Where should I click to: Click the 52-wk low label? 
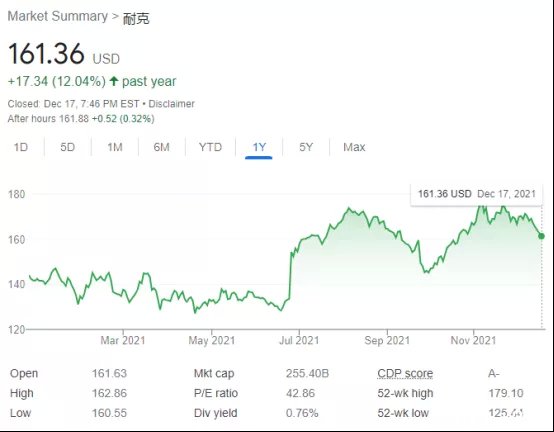tap(403, 413)
